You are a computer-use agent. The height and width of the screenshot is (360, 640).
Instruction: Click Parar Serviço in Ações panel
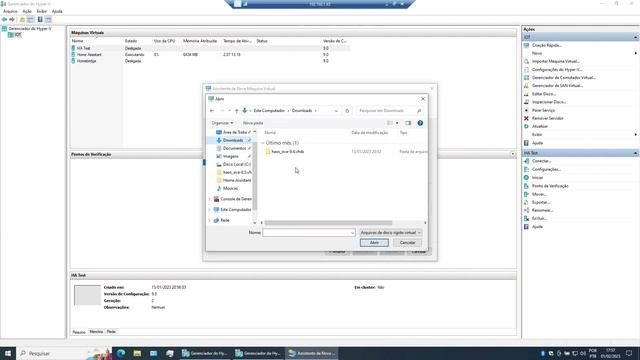coord(543,110)
